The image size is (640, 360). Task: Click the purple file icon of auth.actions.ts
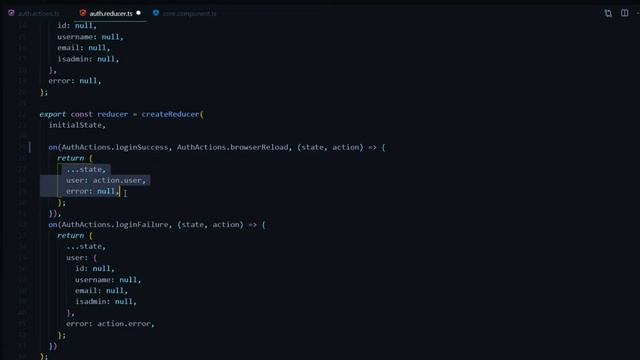11,13
